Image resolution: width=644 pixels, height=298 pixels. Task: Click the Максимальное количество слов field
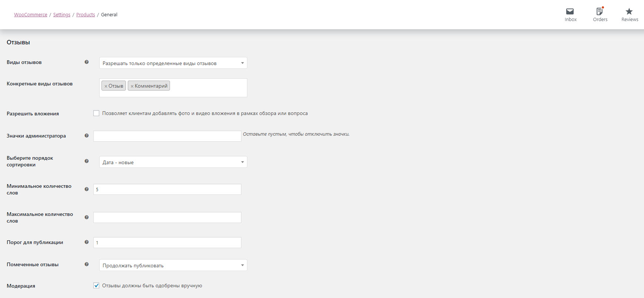167,217
